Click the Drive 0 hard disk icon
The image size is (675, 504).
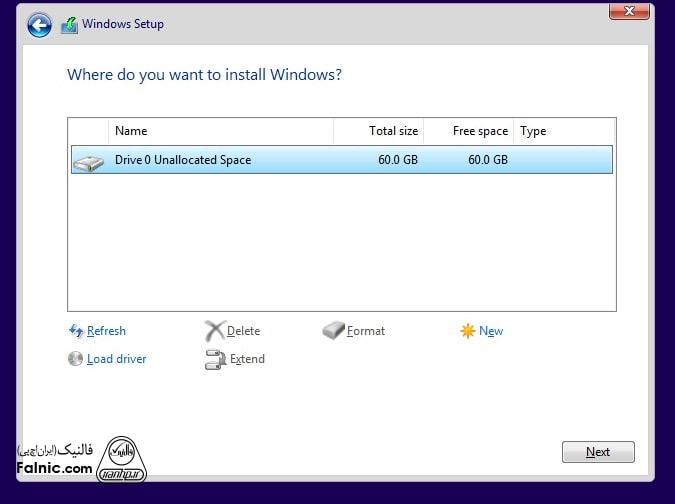point(89,161)
